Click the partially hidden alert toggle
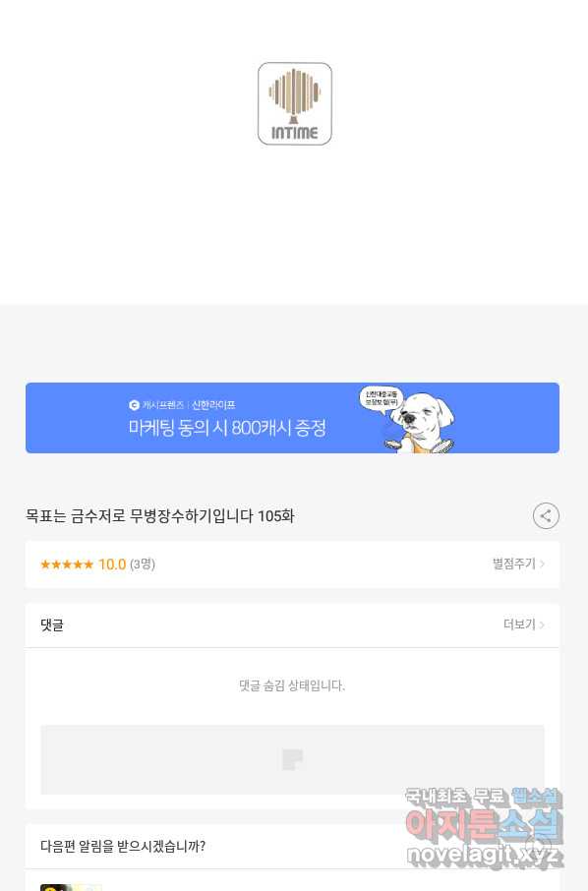588x891 pixels. [x=537, y=846]
